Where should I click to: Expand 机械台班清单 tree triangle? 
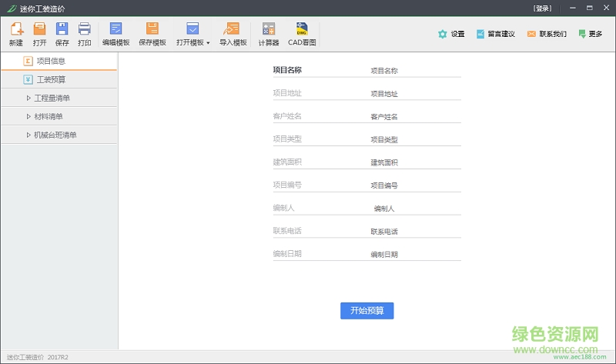pyautogui.click(x=28, y=135)
